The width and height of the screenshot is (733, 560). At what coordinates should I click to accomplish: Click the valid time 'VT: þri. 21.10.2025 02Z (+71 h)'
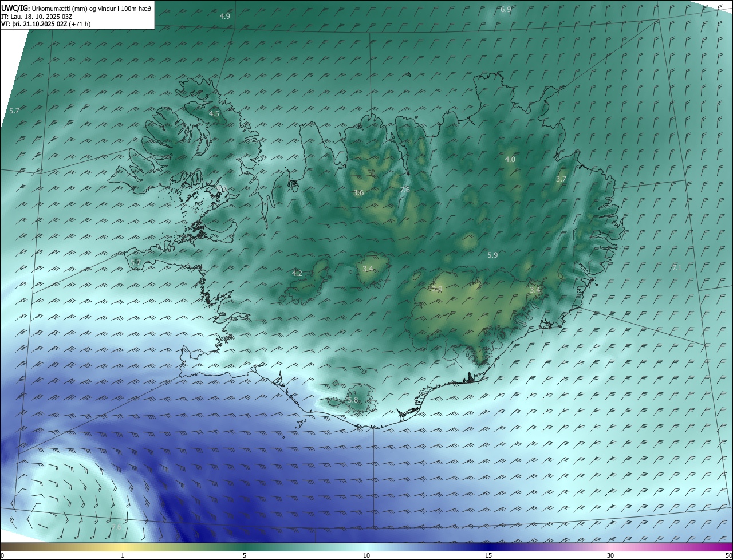coord(46,24)
